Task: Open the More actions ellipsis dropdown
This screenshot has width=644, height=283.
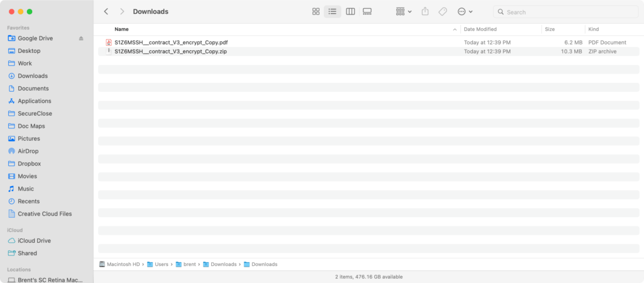Action: pos(465,11)
